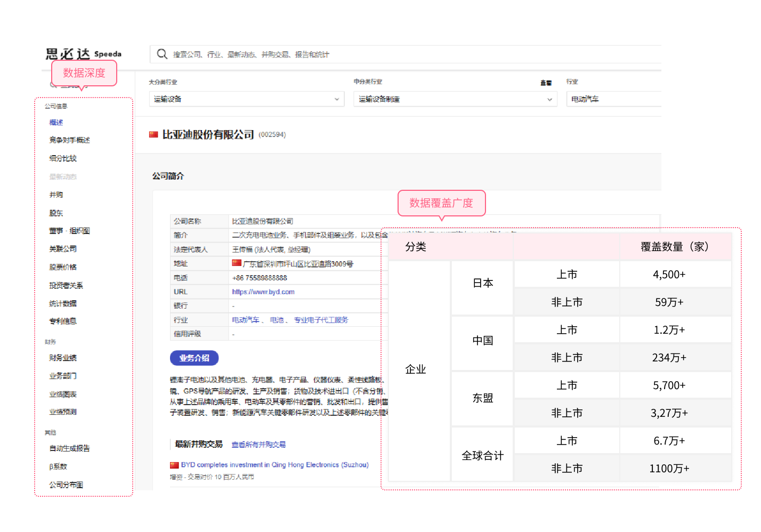Click the stock code (002594)
Screen dimensions: 761x532
click(x=272, y=135)
